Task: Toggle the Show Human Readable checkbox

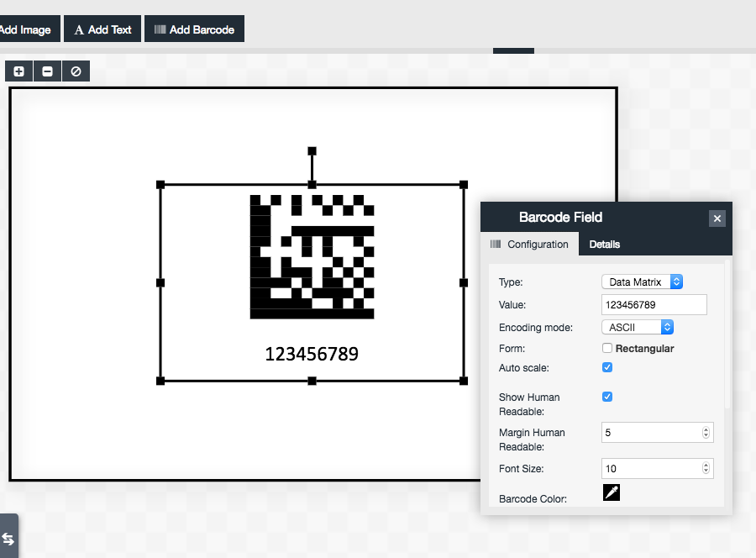Action: pos(607,397)
